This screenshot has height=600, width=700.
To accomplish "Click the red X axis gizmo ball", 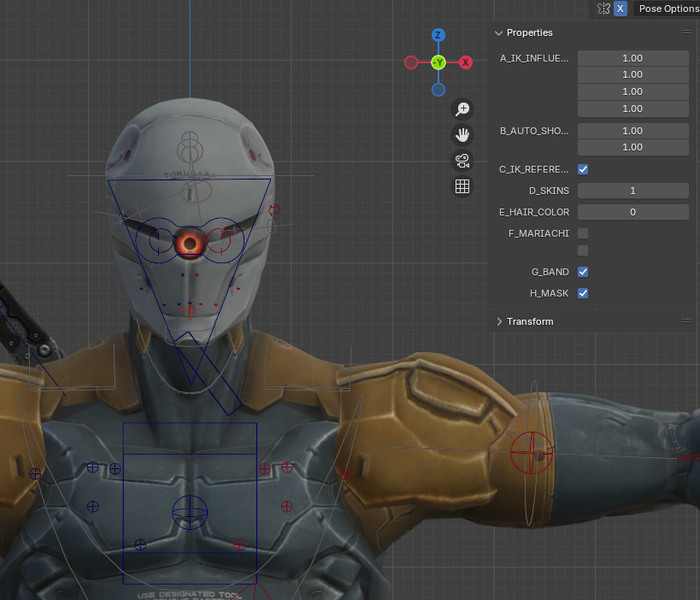I will point(466,62).
